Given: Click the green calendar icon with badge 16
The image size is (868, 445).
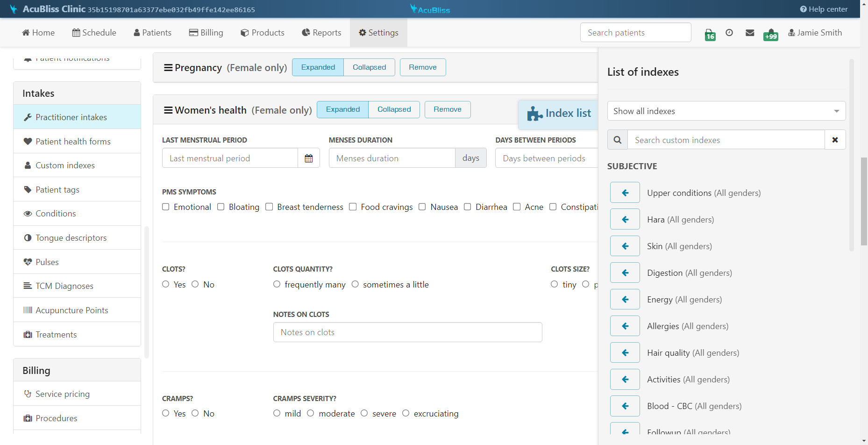Looking at the screenshot, I should [x=710, y=34].
